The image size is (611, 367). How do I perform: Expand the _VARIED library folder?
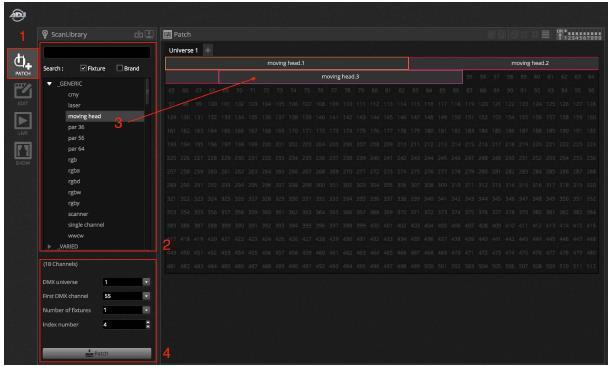click(49, 246)
